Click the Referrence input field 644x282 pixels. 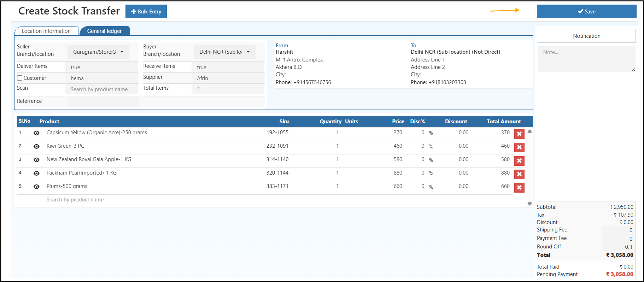coord(103,102)
